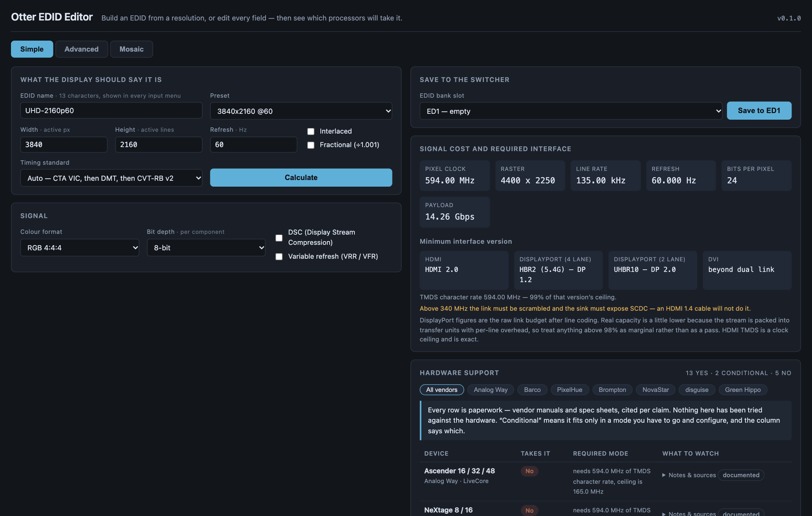Filter hardware by Analog Way
This screenshot has width=812, height=516.
tap(490, 390)
